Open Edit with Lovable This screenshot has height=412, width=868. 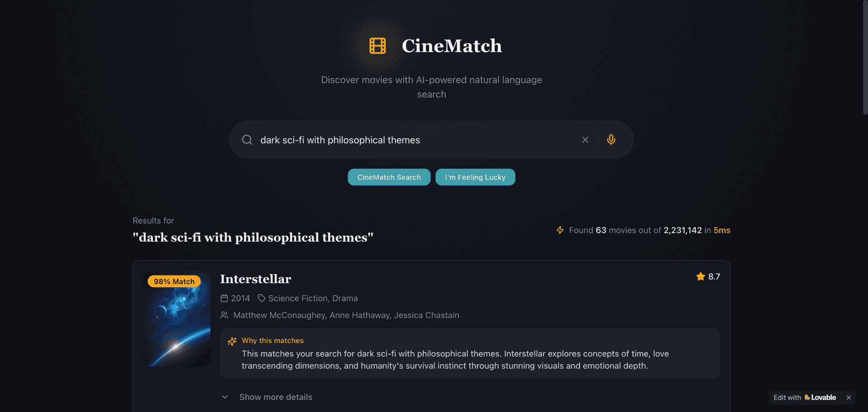(x=805, y=398)
